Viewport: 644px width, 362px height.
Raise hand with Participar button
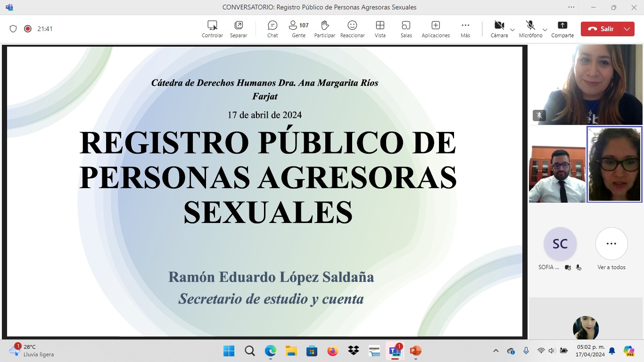click(324, 29)
